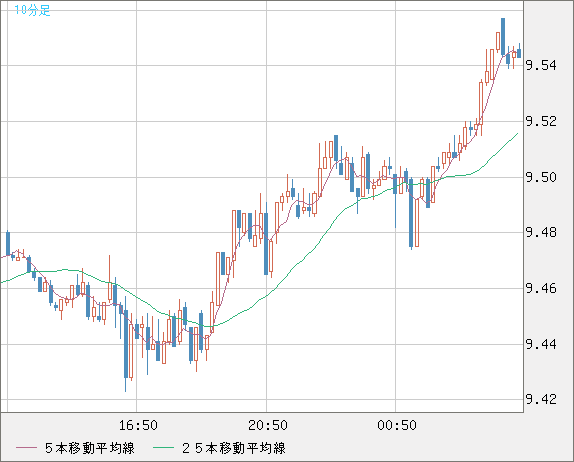
Task: Click the 5本移動平均線 legend label
Action: coord(90,448)
